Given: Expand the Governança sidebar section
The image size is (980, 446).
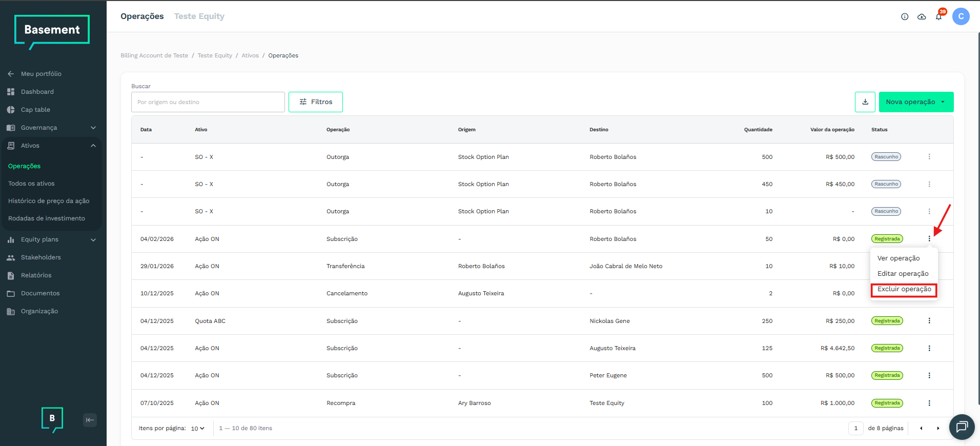Looking at the screenshot, I should [93, 128].
